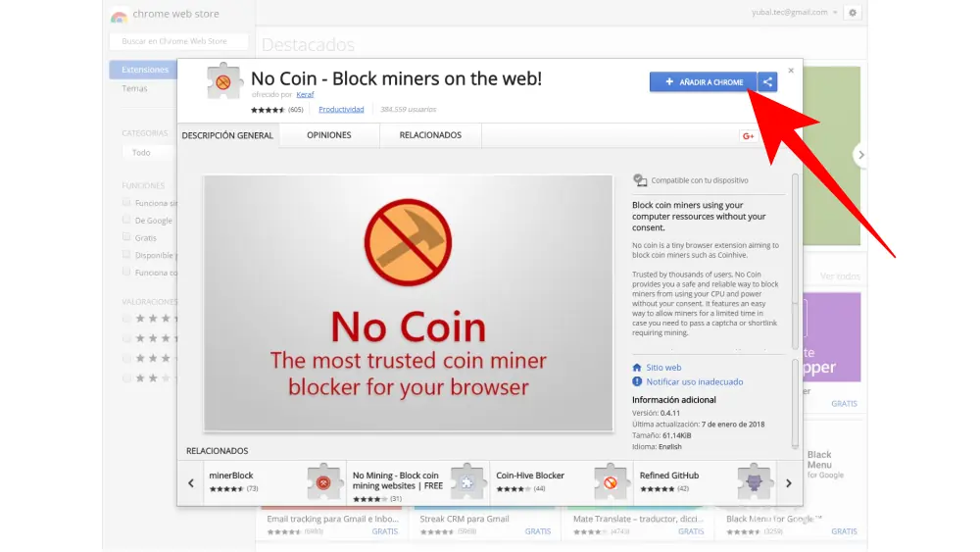Viewport: 980px width, 552px height.
Task: Click the Ver todos link
Action: tap(840, 276)
